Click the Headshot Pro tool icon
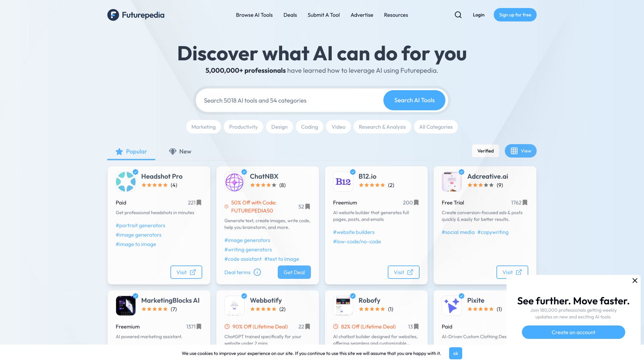The image size is (644, 362). pyautogui.click(x=125, y=181)
